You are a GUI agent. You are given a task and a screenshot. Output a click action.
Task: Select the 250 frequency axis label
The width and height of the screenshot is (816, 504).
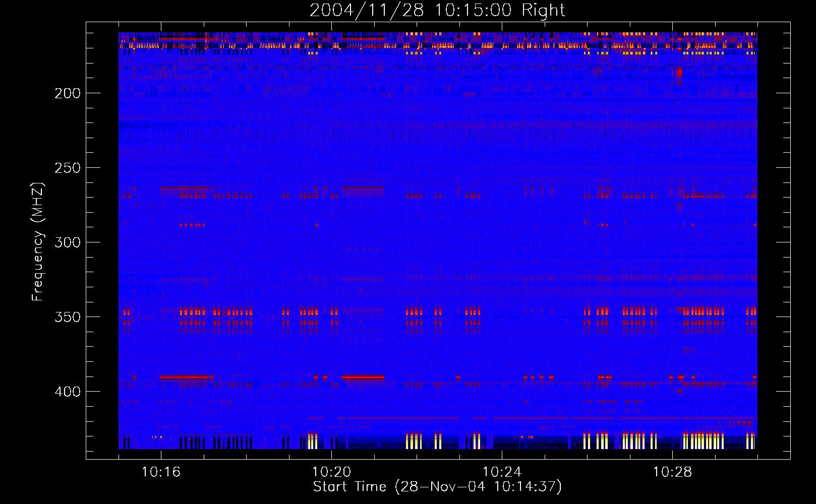tap(67, 168)
